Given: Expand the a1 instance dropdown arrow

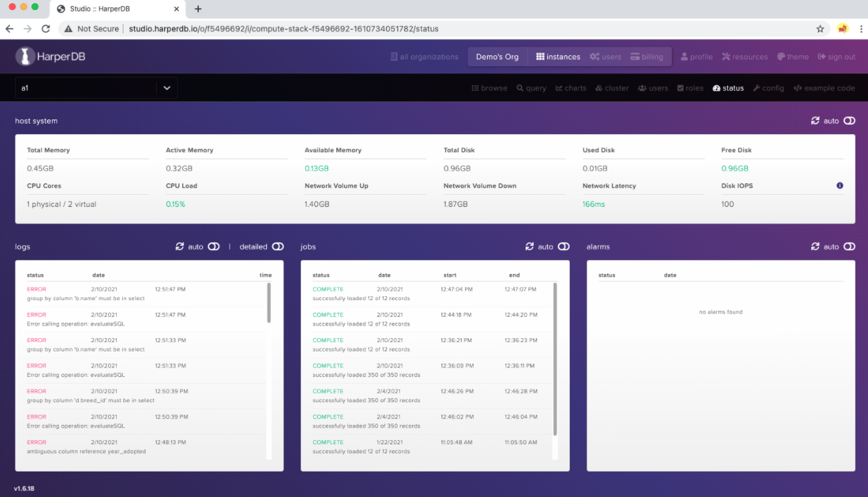Looking at the screenshot, I should pos(167,88).
